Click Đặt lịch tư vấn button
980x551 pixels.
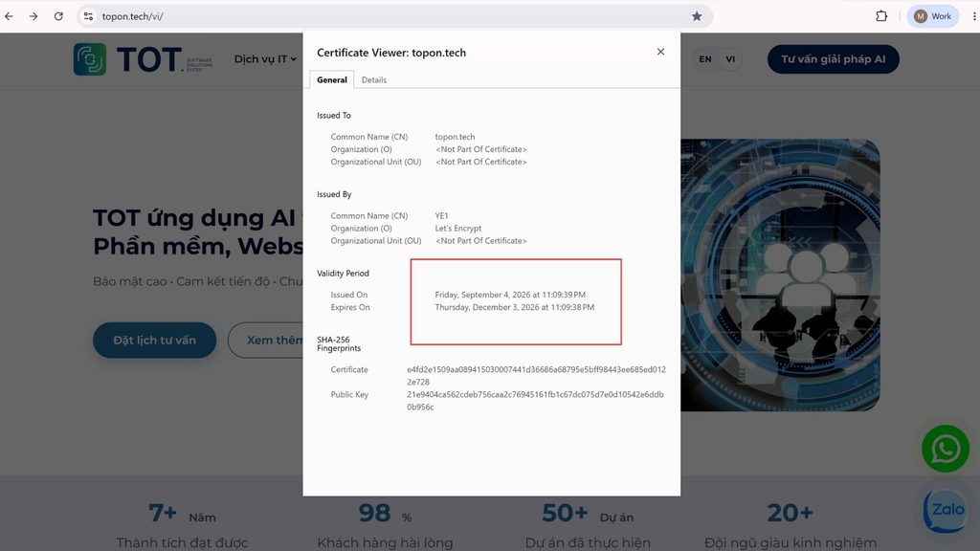154,340
